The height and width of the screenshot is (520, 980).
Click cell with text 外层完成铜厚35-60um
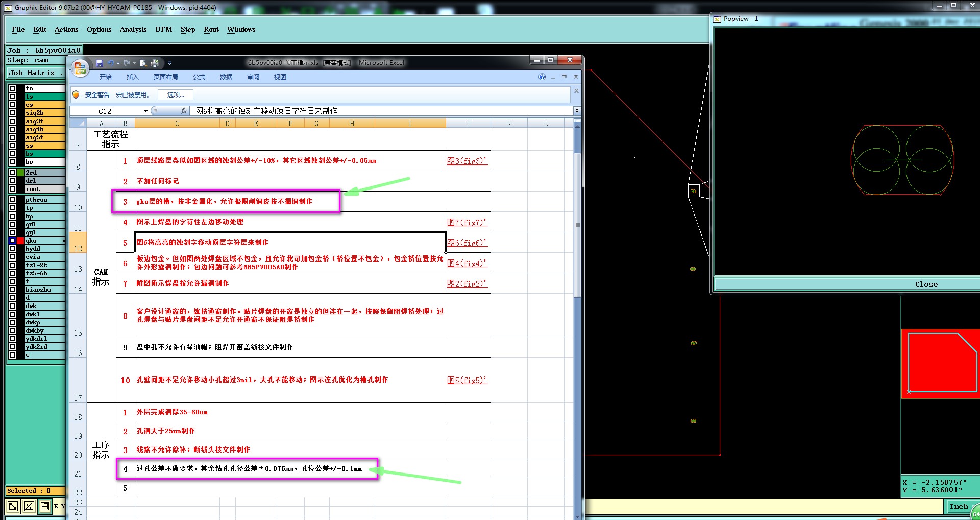click(290, 412)
